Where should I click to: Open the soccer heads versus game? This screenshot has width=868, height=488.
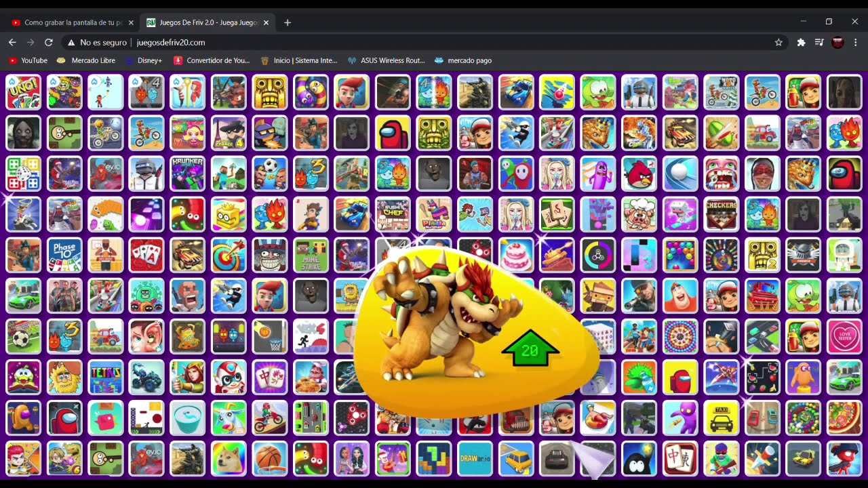click(x=270, y=174)
